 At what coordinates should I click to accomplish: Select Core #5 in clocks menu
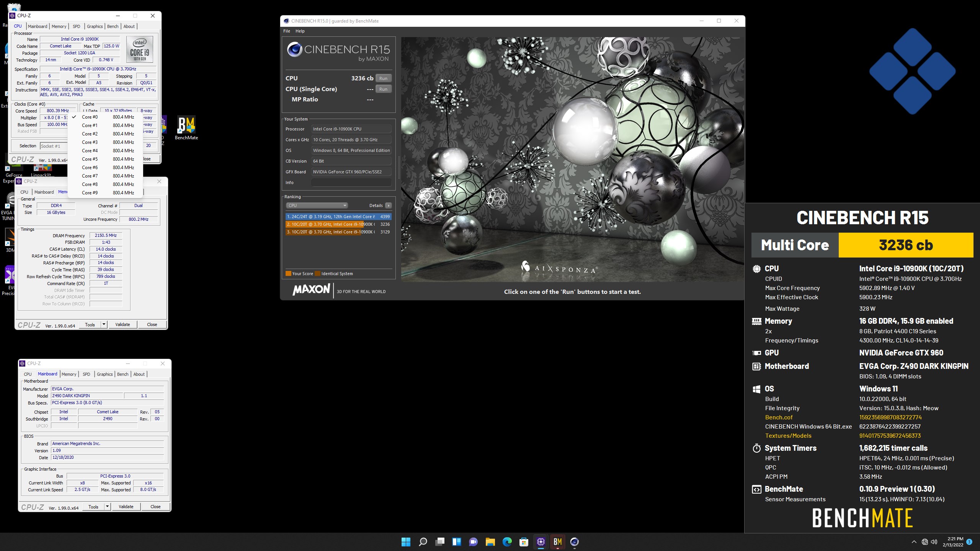click(x=105, y=159)
